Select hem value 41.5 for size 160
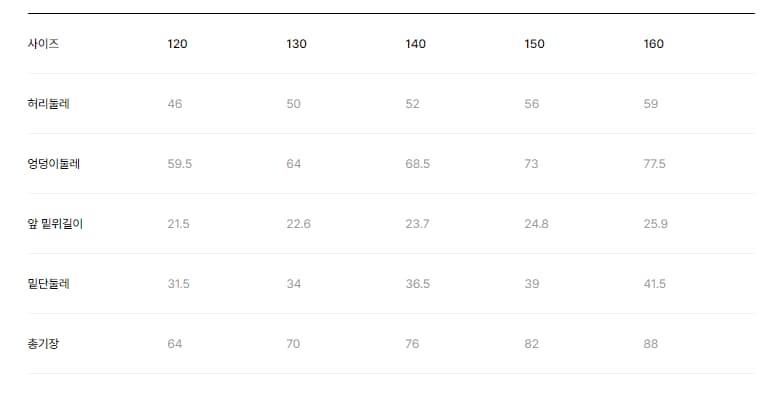The width and height of the screenshot is (782, 407). 654,284
